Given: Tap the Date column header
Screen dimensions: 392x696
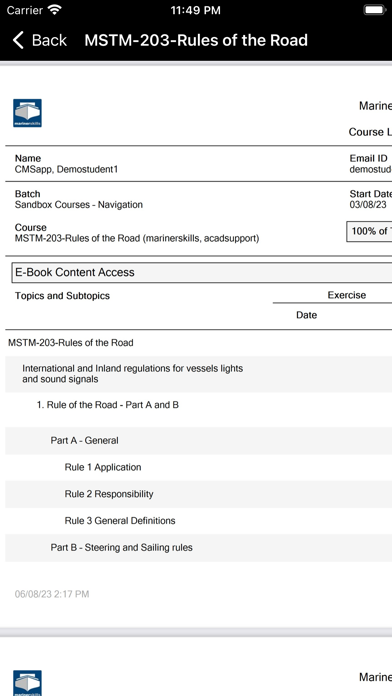Looking at the screenshot, I should (306, 315).
